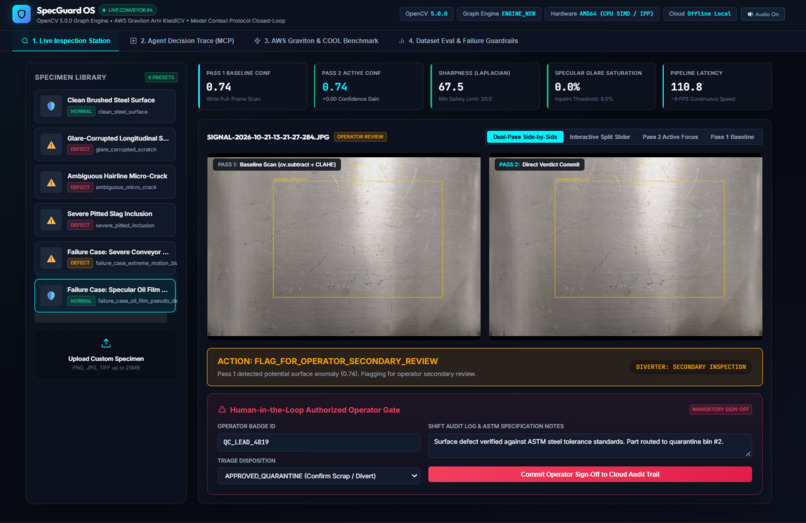This screenshot has height=523, width=806.
Task: Click the OPERATOR REVIEW badge
Action: tap(360, 137)
